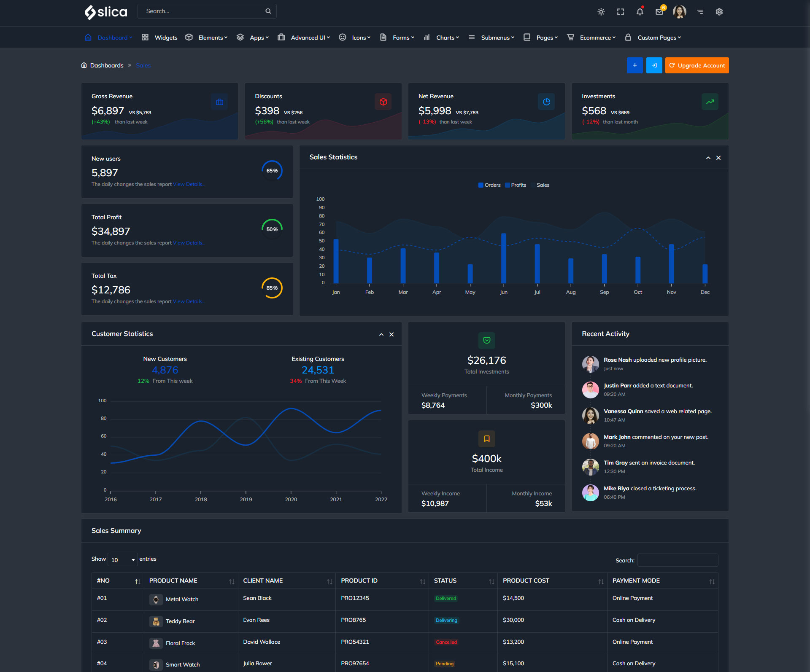Open the entries count dropdown
Screen dimensions: 810x672
coord(122,559)
